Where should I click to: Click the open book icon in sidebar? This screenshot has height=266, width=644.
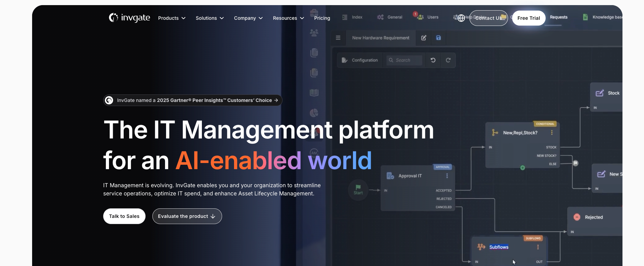click(x=314, y=92)
